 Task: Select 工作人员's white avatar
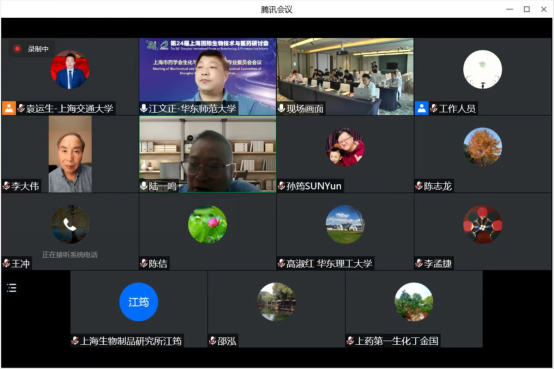coord(483,70)
